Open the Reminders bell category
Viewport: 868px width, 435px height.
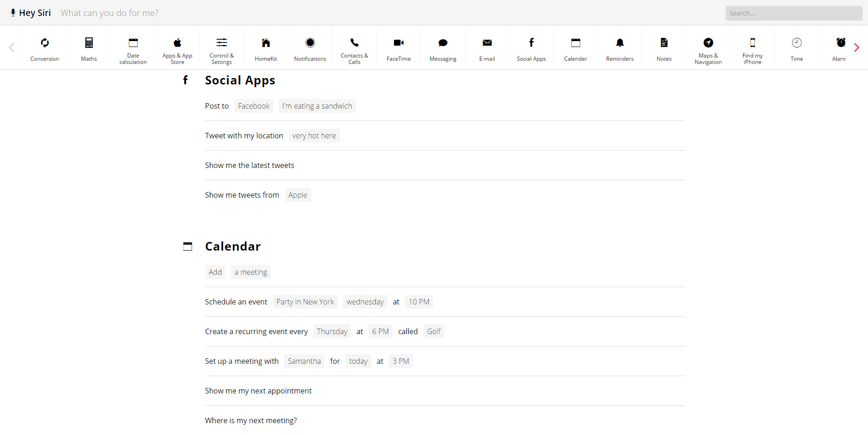[x=620, y=48]
